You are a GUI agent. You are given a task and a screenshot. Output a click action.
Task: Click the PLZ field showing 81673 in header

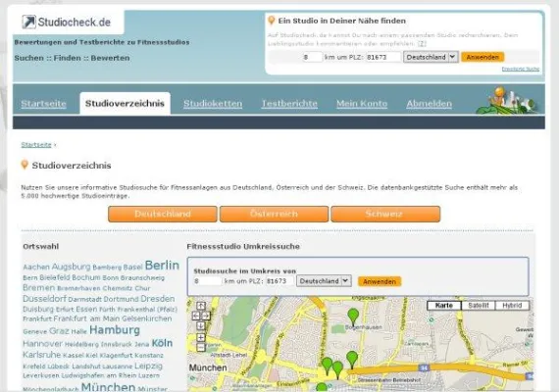coord(383,57)
